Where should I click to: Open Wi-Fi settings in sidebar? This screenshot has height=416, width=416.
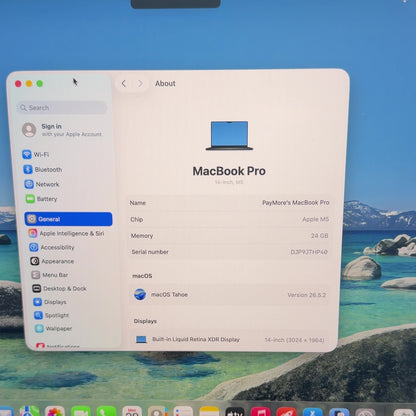(36, 154)
